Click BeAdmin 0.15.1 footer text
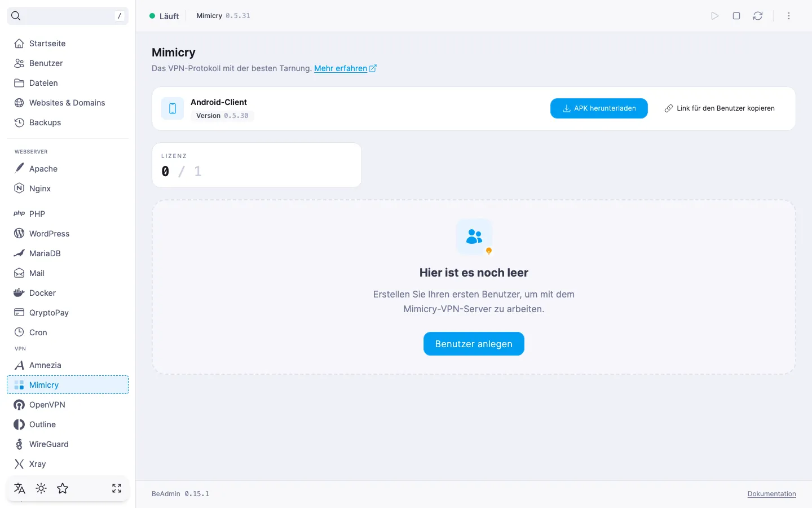This screenshot has width=812, height=508. pos(180,494)
